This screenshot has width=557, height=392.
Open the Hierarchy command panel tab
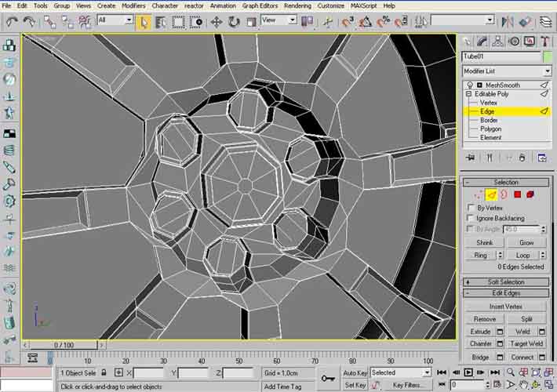click(x=499, y=42)
